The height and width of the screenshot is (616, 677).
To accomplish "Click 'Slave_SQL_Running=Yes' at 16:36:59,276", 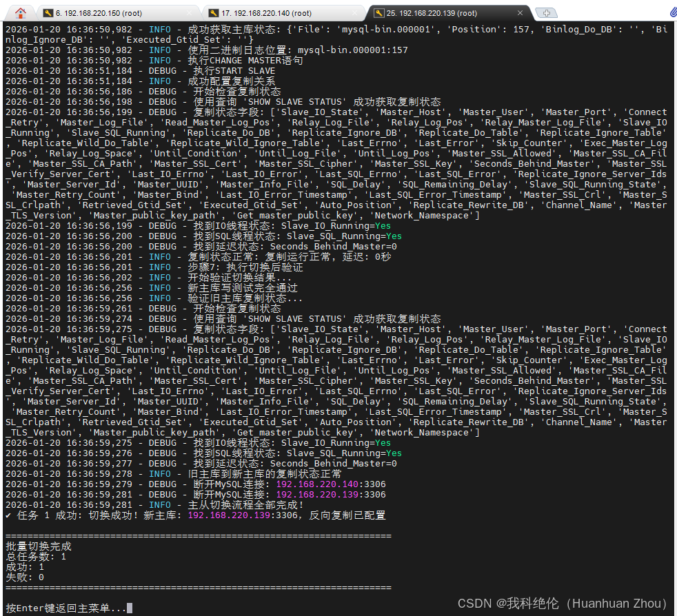I will [x=344, y=453].
